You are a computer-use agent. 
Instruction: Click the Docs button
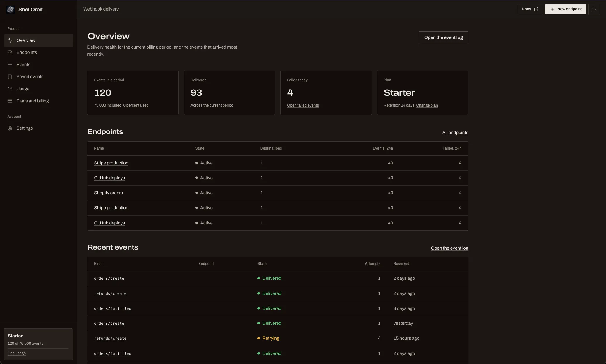530,9
